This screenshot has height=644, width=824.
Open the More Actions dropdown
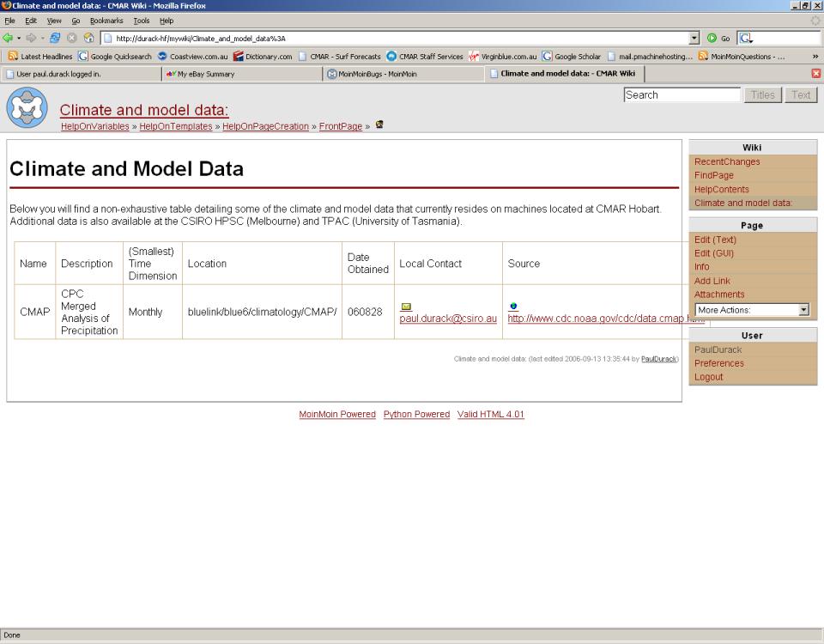point(752,309)
